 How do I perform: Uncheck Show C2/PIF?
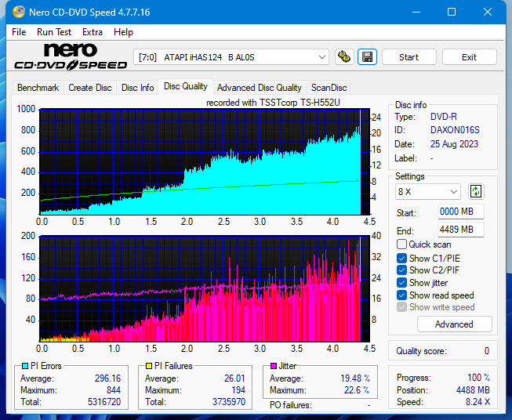401,270
